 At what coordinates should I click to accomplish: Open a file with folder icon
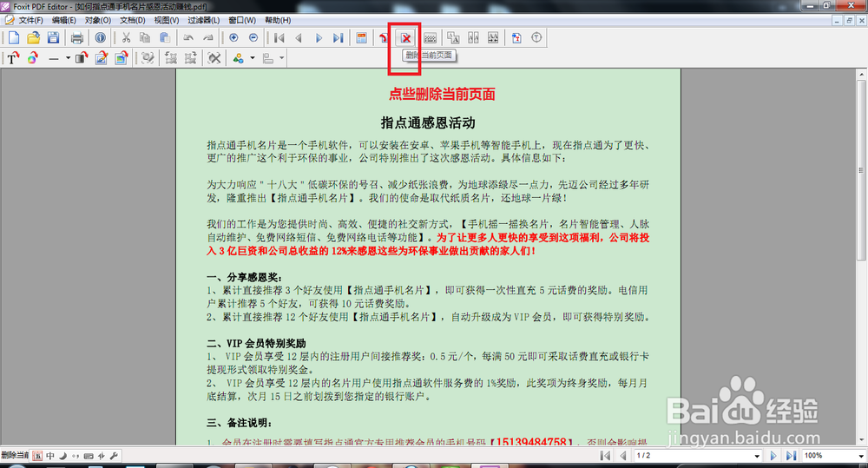(34, 37)
